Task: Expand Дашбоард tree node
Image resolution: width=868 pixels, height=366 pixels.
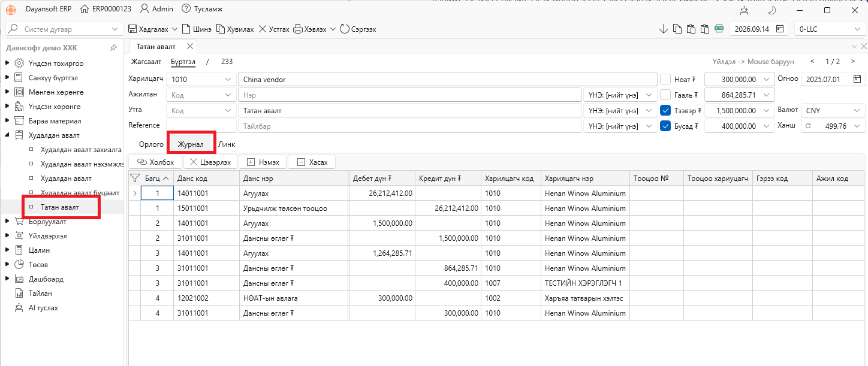Action: coord(7,279)
